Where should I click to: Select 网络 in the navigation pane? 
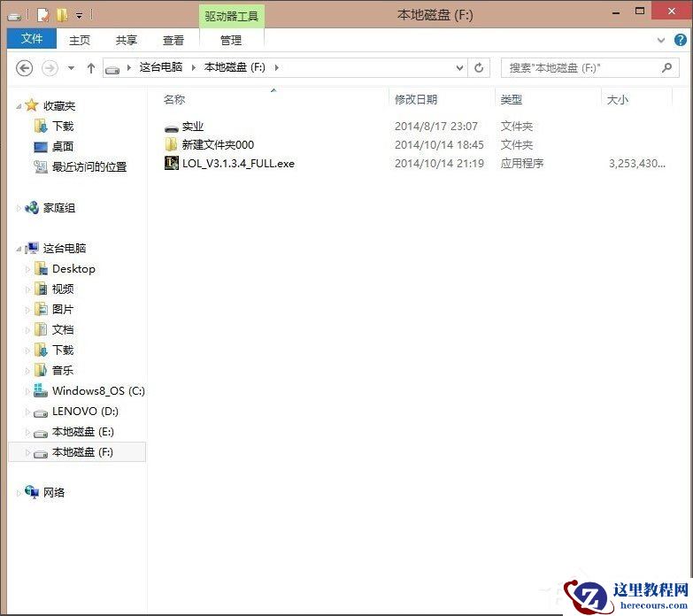click(54, 493)
